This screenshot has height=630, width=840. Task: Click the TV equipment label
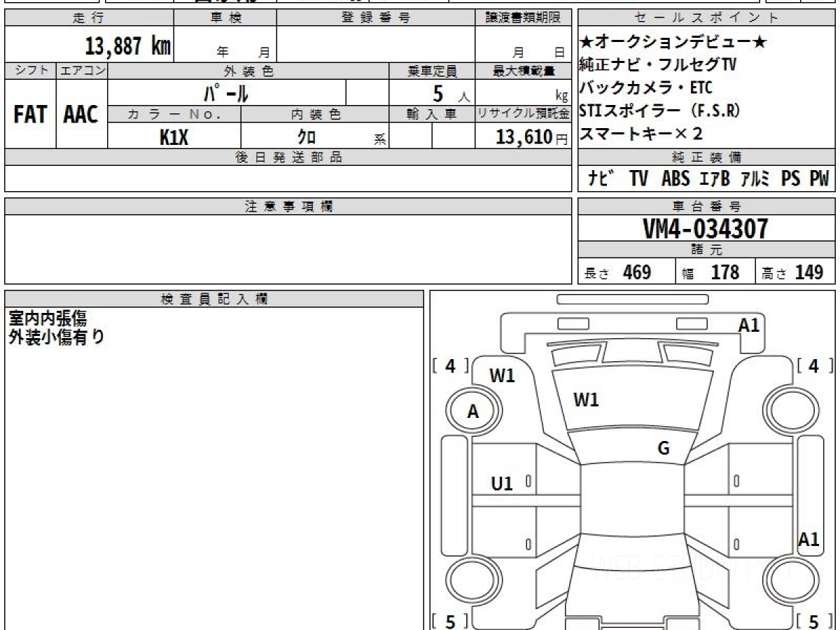[x=638, y=179]
